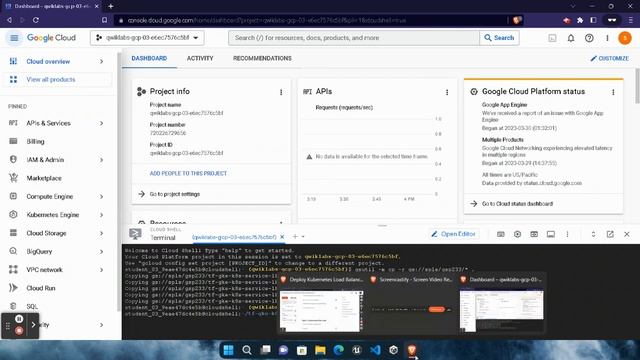640x360 pixels.
Task: Open taskbar Search magnifier
Action: [x=247, y=350]
